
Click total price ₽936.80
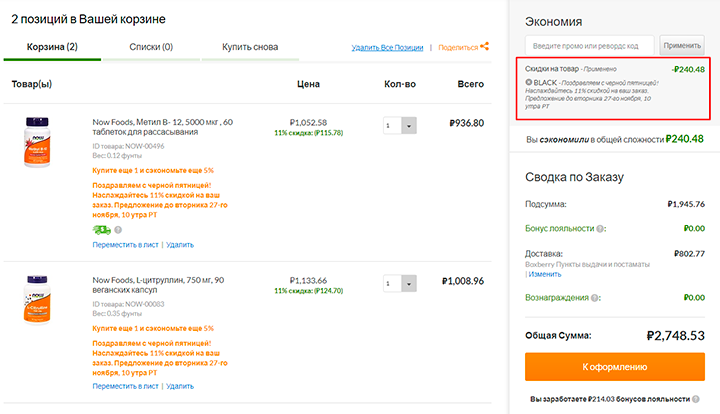pyautogui.click(x=467, y=123)
